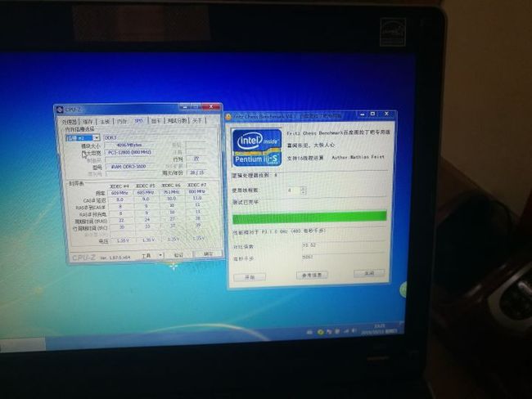Screen dimensions: 532x399
Task: Click the week/year (周次/年份) value field
Action: 196,173
